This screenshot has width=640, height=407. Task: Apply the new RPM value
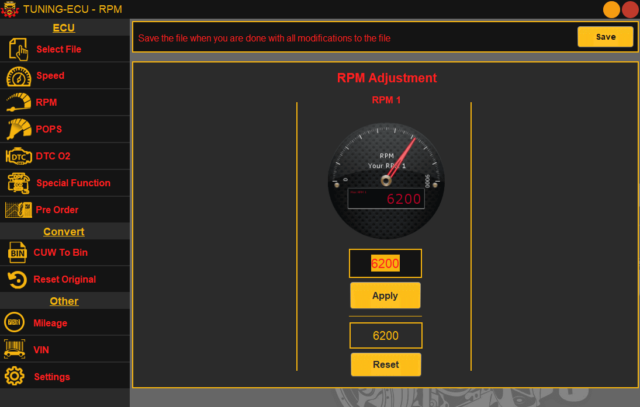pyautogui.click(x=385, y=296)
